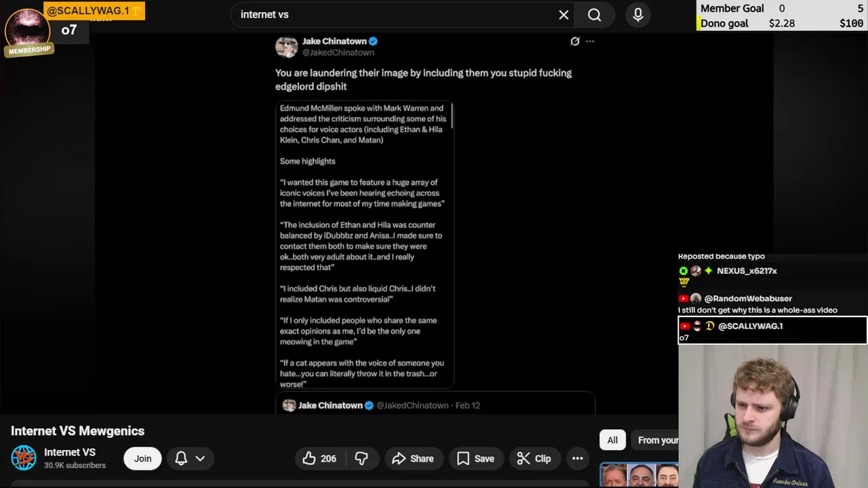Click the NEXUS_x6217x chat username
This screenshot has width=868, height=488.
tap(747, 270)
